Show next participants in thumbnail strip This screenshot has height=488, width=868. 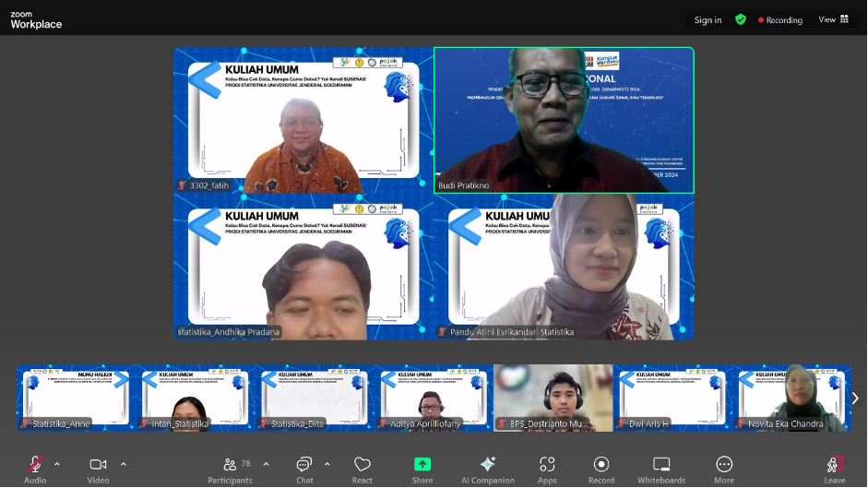click(x=855, y=399)
